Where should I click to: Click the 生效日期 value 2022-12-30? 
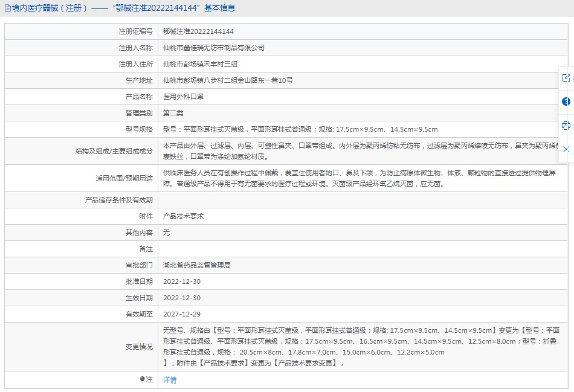(x=182, y=298)
